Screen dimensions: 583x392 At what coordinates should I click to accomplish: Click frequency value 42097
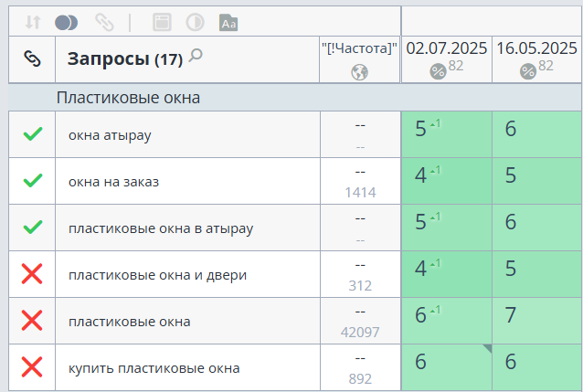[360, 332]
